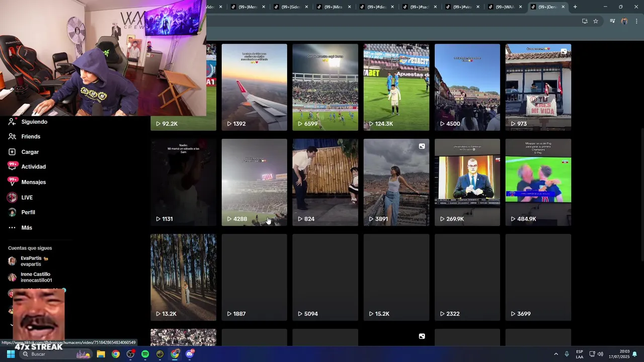
Task: Open the plaza crowd video with 4500 views
Action: 467,87
